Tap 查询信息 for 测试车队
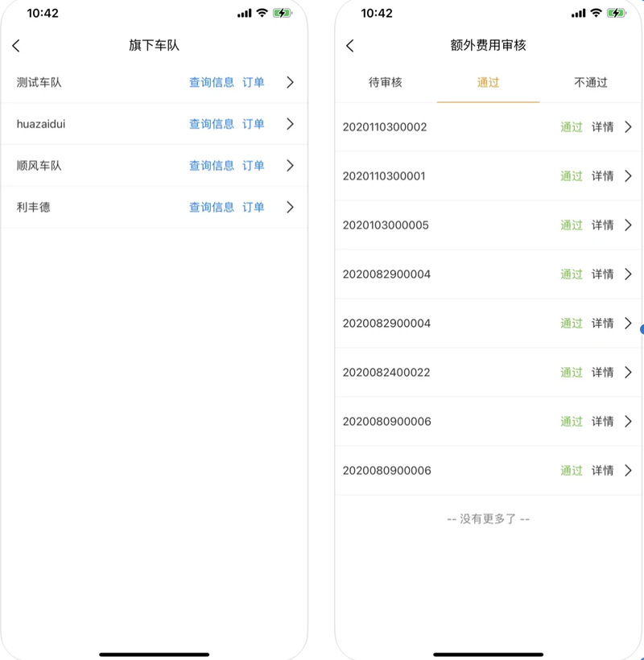The width and height of the screenshot is (644, 660). (x=211, y=82)
